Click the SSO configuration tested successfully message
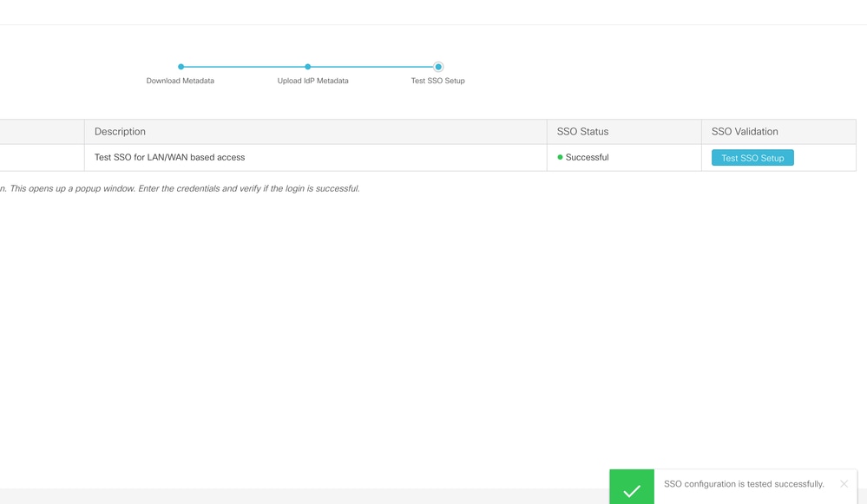Screen dimensions: 867x504 point(743,483)
